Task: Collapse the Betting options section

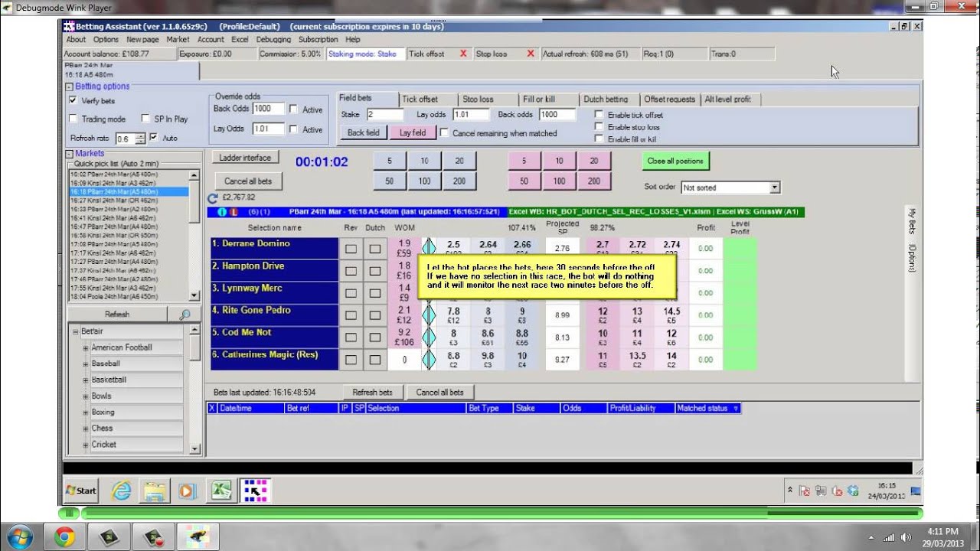Action: 69,86
